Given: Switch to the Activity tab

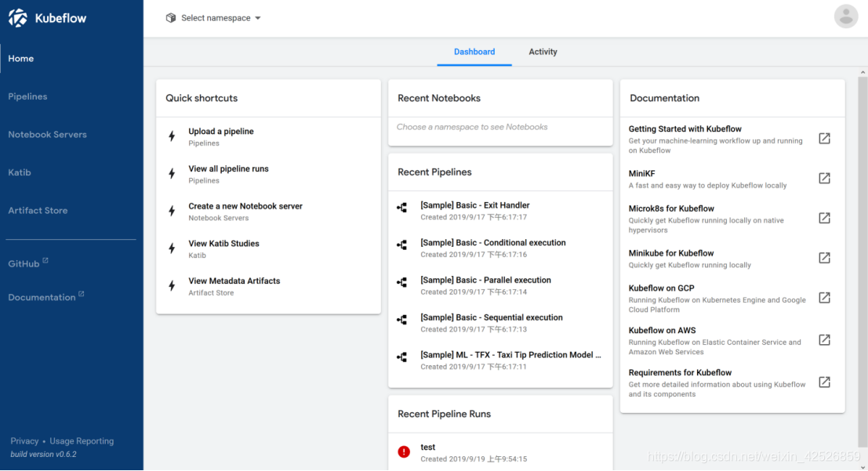Looking at the screenshot, I should [543, 52].
